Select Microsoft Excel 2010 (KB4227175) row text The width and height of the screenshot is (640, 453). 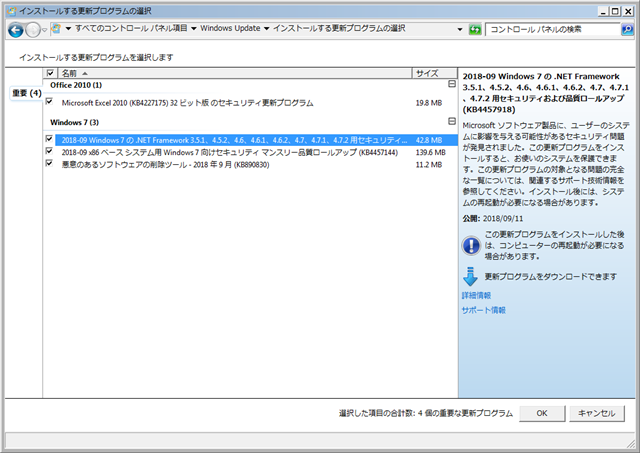[x=187, y=103]
